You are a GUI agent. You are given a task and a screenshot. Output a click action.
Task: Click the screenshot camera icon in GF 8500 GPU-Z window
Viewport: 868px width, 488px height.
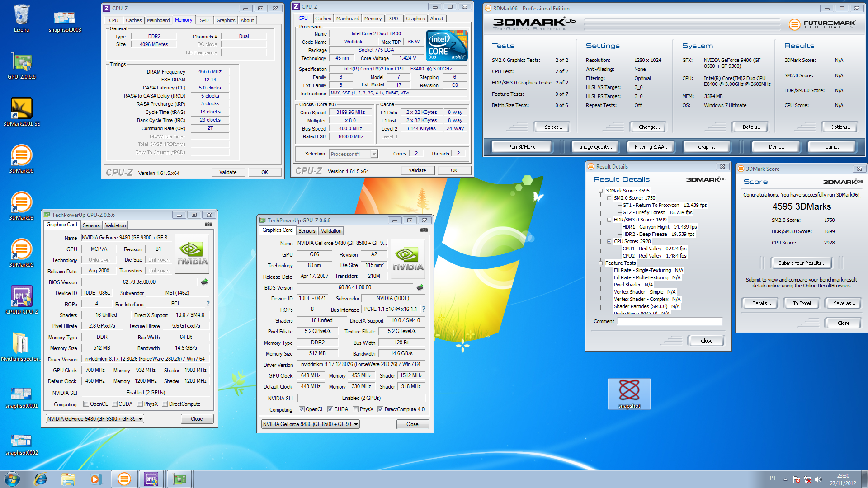tap(424, 230)
